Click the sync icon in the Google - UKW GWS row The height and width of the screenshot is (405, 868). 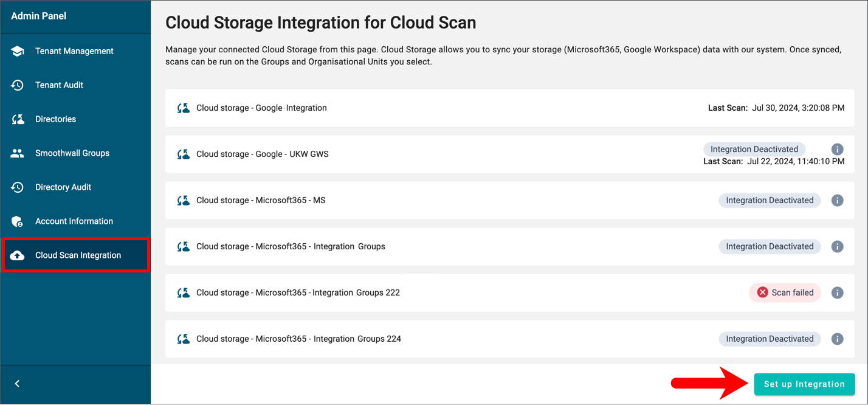tap(184, 154)
